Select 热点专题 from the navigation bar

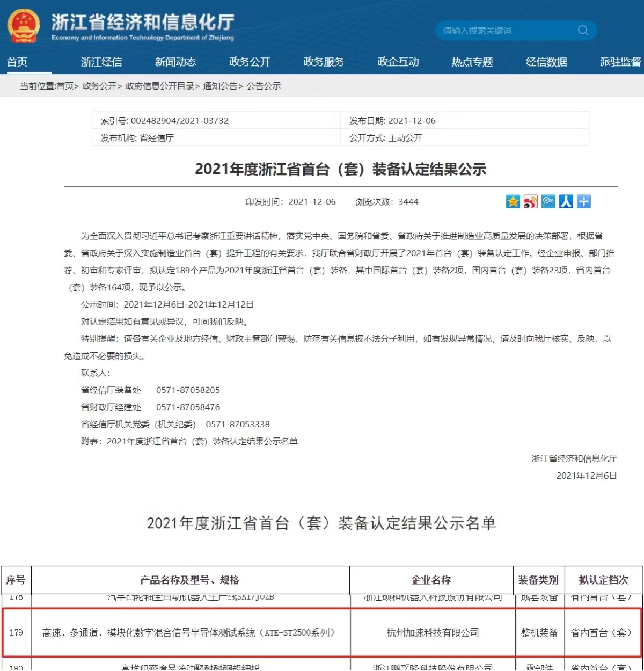[472, 62]
